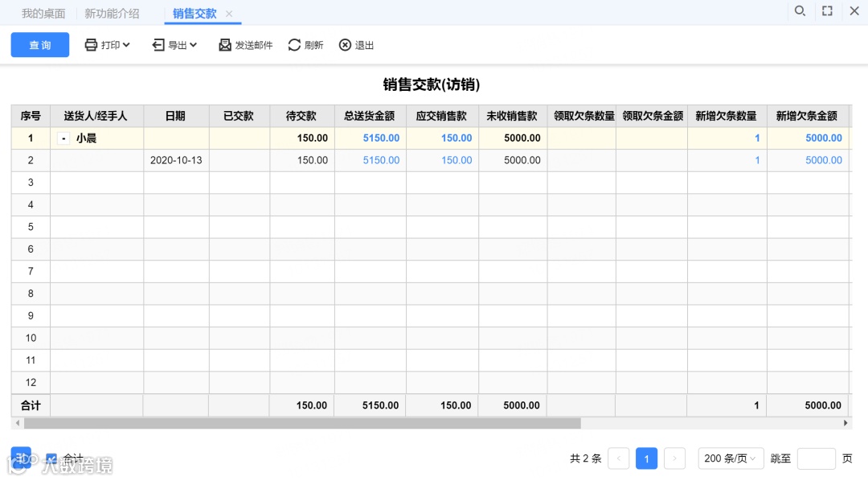Click the 退出 exit button
Screen dimensions: 868x481
click(x=357, y=45)
